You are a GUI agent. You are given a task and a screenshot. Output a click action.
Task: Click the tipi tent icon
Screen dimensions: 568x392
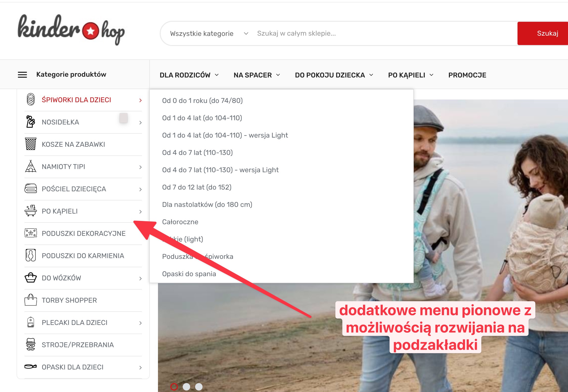click(31, 166)
